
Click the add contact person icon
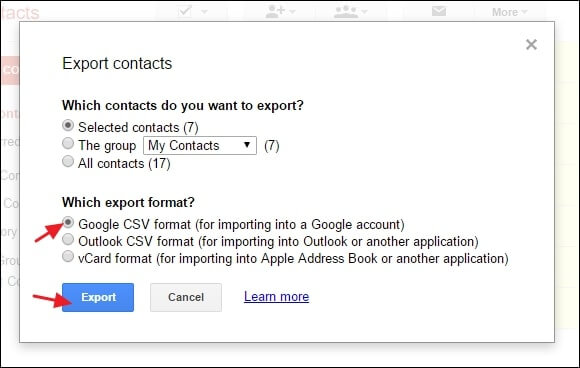click(275, 11)
